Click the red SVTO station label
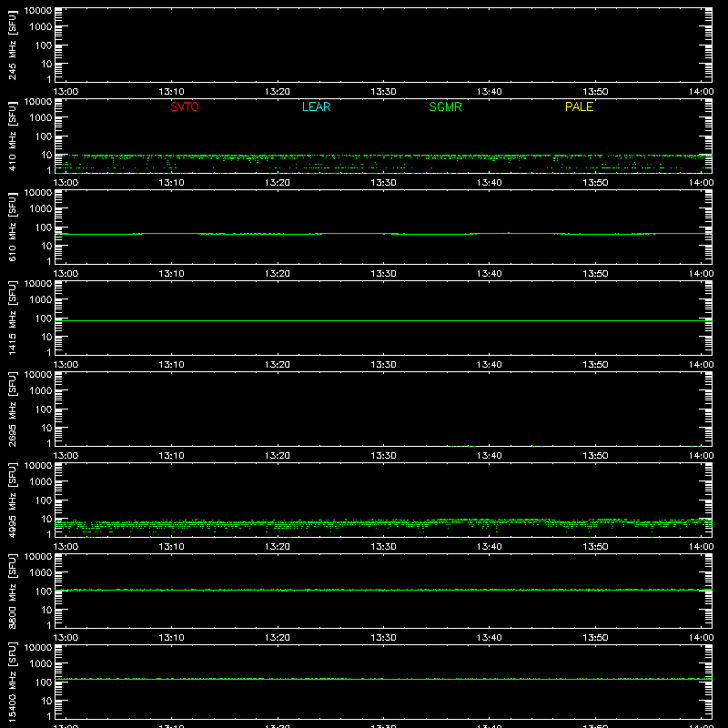The width and height of the screenshot is (728, 728). (x=185, y=106)
